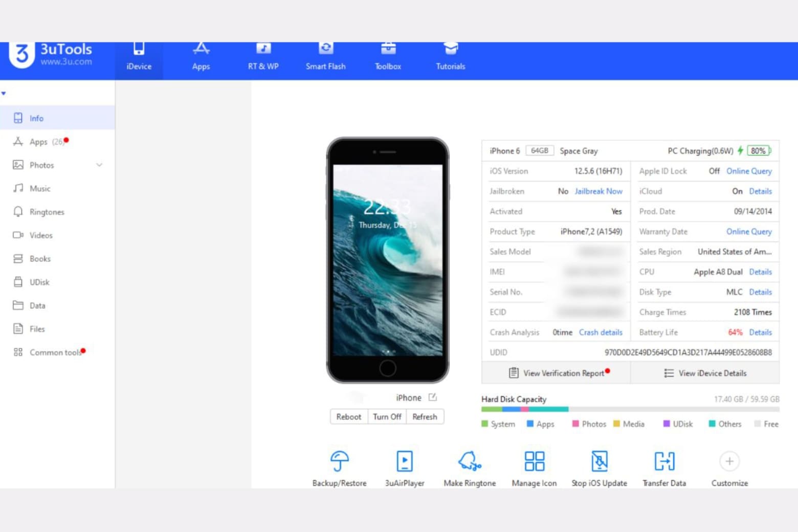Image resolution: width=798 pixels, height=532 pixels.
Task: Open 3uAirPlayer
Action: tap(404, 467)
